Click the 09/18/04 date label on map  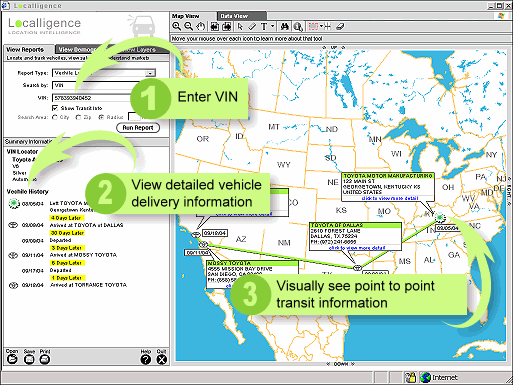(x=215, y=233)
